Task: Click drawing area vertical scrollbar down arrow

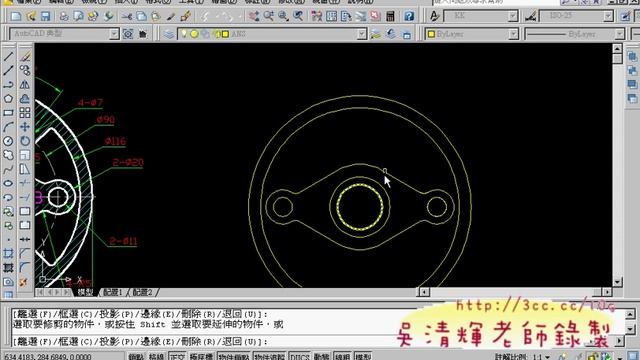Action: coord(617,282)
